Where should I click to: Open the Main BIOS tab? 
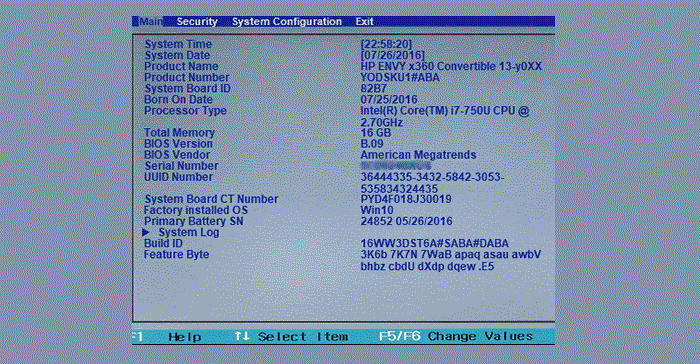[x=150, y=21]
